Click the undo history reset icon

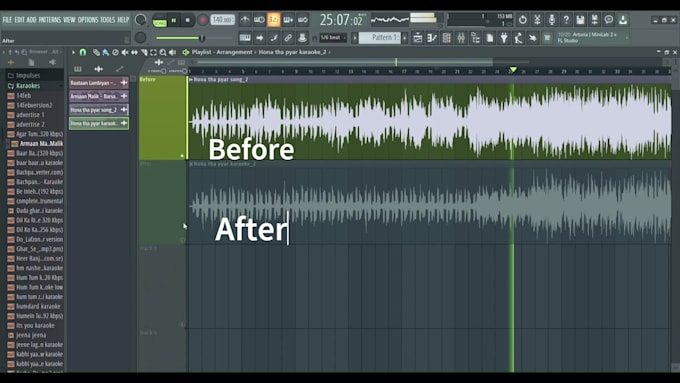click(523, 20)
